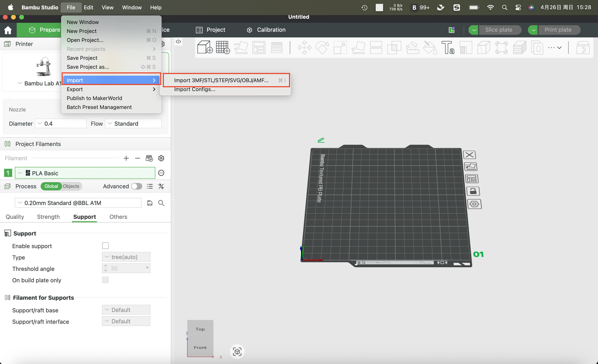Image resolution: width=598 pixels, height=364 pixels.
Task: Open the process settings list icon
Action: 150,186
